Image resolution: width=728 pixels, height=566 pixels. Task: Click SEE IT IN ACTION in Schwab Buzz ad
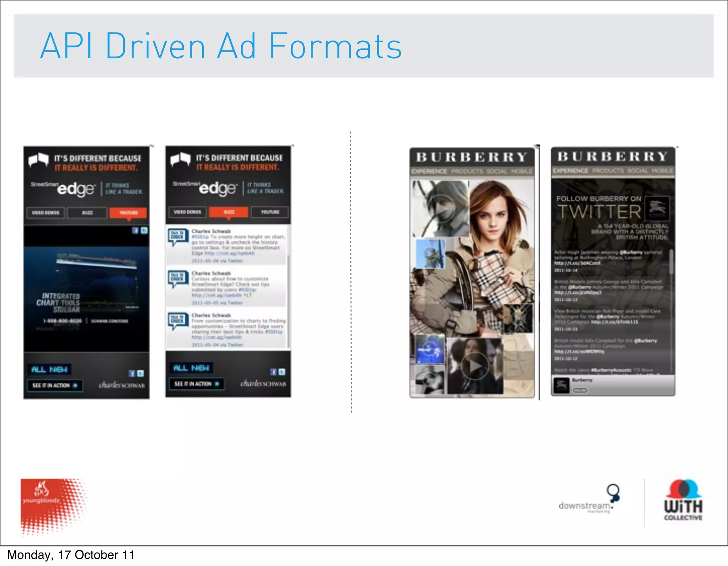coord(197,384)
